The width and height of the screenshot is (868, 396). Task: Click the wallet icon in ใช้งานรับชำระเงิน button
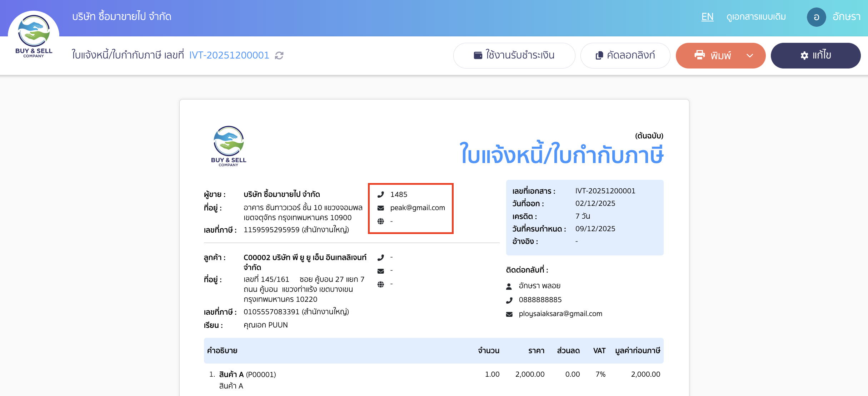(x=478, y=55)
